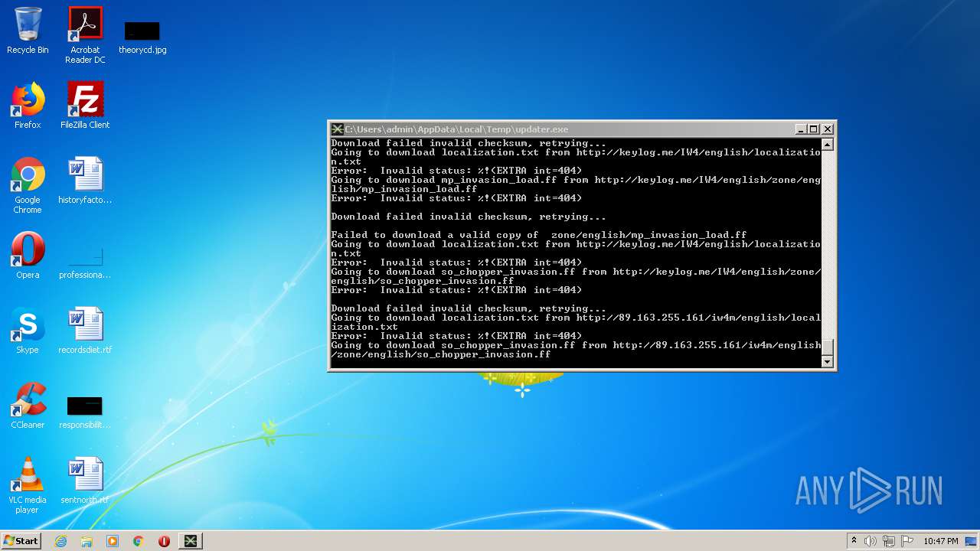Open Windows Media Player taskbar icon
Viewport: 980px width, 551px height.
click(113, 541)
